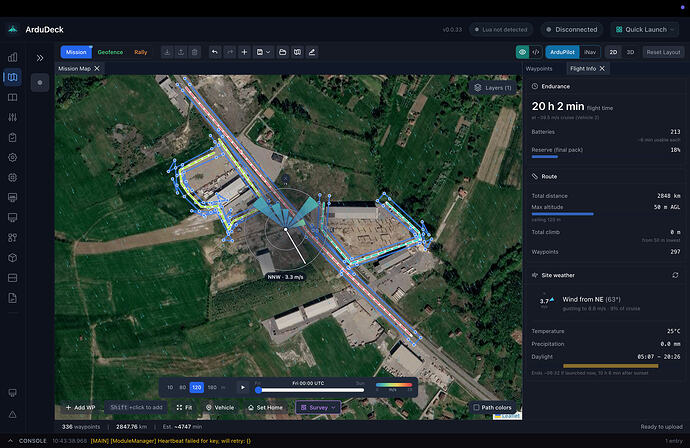This screenshot has height=448, width=690.
Task: Expand the collapsed sidebar with double chevron
Action: [40, 58]
